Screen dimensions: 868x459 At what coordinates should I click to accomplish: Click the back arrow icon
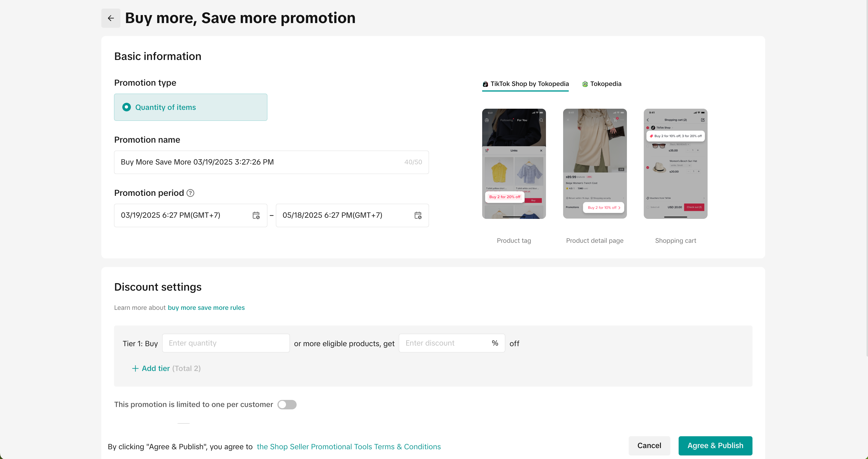(110, 18)
